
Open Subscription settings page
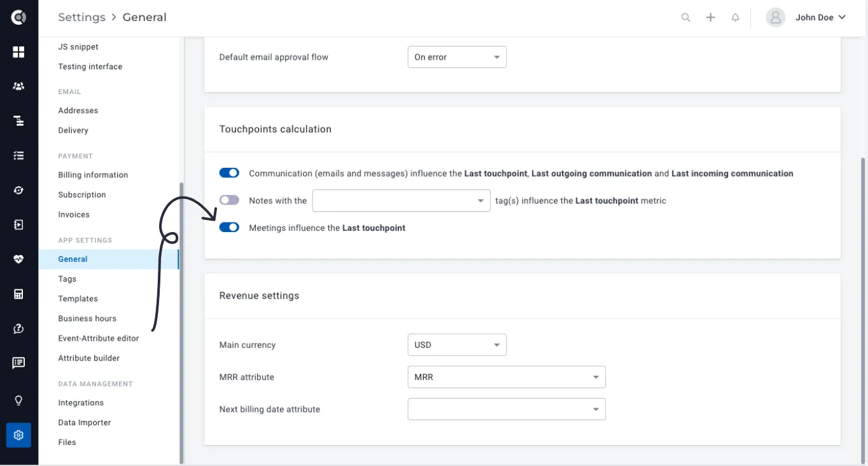(82, 195)
